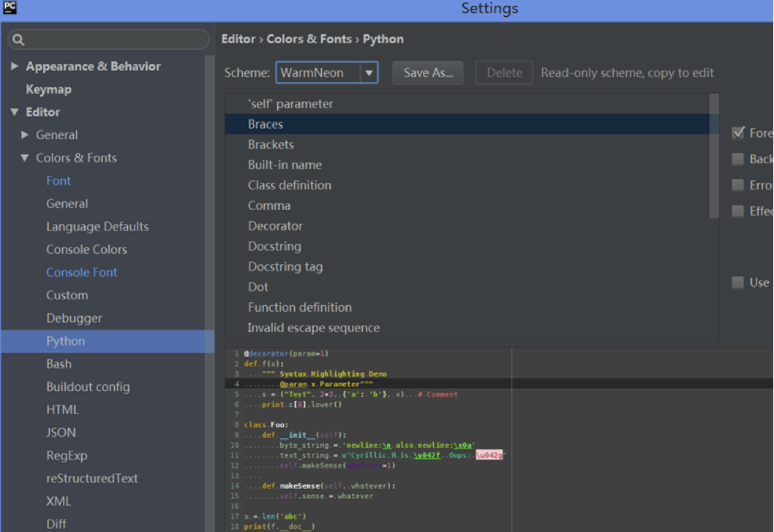Open Buildout config color settings
Image resolution: width=774 pixels, height=532 pixels.
88,387
